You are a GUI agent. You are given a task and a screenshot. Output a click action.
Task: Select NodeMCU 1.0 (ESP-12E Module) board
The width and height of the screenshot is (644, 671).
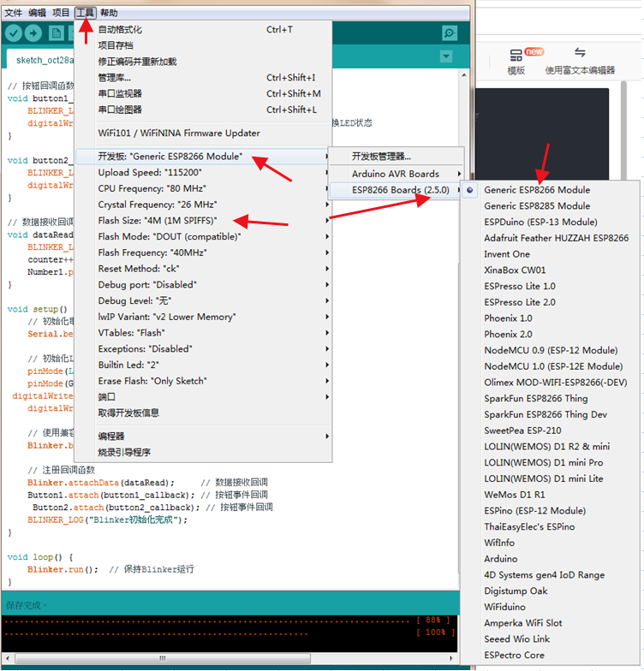pyautogui.click(x=550, y=366)
